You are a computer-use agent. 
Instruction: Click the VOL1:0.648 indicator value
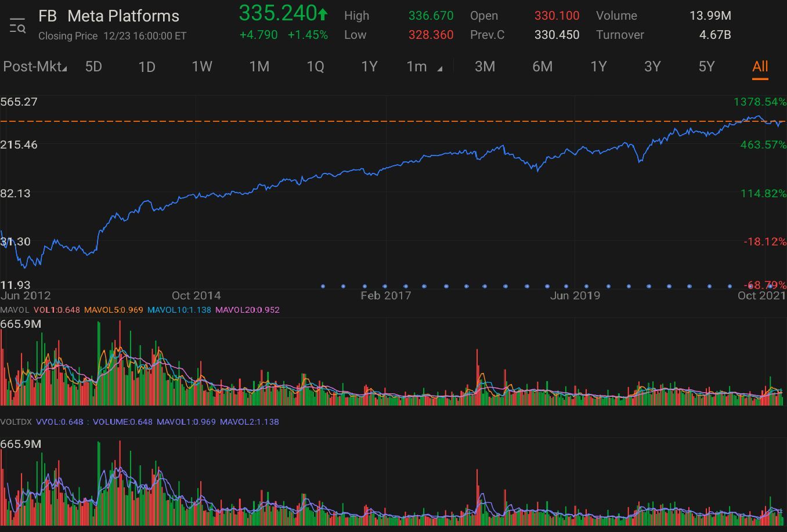(x=57, y=310)
